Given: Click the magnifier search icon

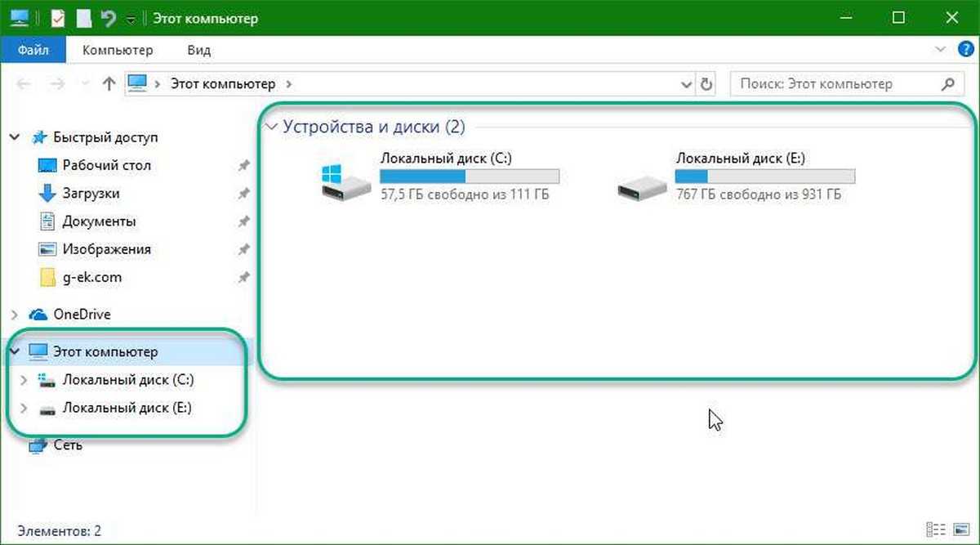Looking at the screenshot, I should (947, 84).
